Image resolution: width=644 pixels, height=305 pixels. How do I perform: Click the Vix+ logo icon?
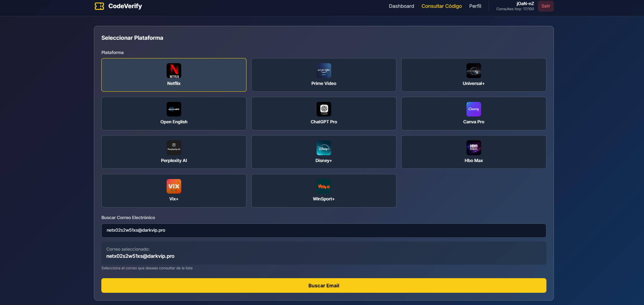[174, 186]
